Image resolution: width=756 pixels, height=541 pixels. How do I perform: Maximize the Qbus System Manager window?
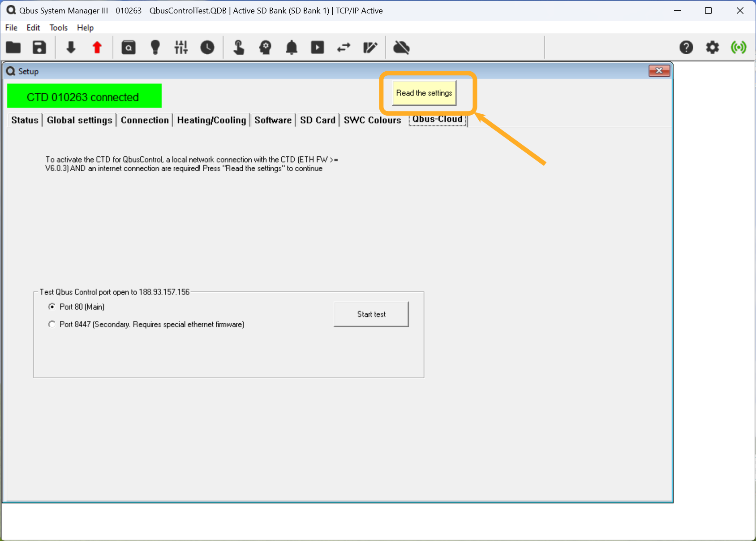pyautogui.click(x=708, y=10)
